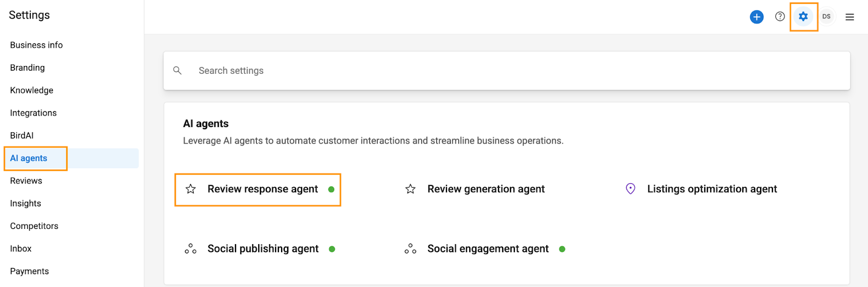Screen dimensions: 868x287
Task: Open Business info settings
Action: click(36, 45)
